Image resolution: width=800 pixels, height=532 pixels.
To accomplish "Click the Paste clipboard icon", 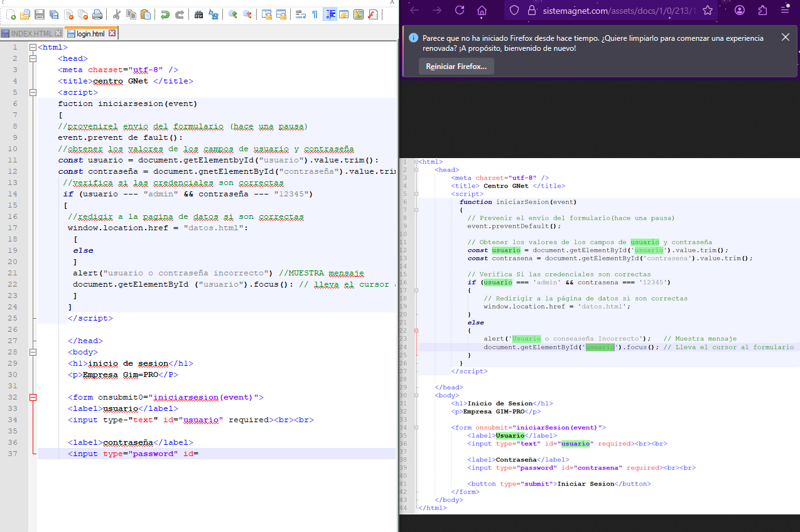I will [x=146, y=14].
